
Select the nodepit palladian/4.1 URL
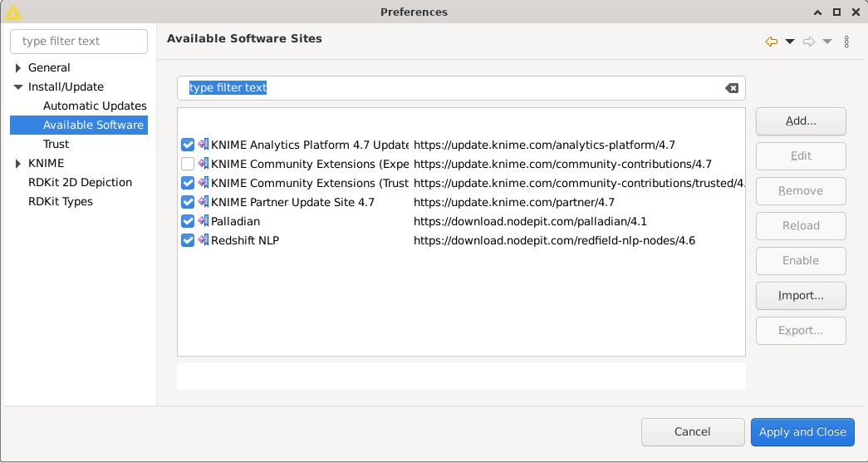click(x=530, y=222)
